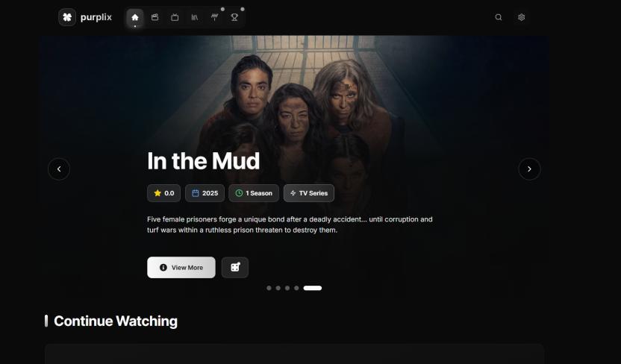Open the Home nav icon
621x364 pixels.
click(x=135, y=17)
